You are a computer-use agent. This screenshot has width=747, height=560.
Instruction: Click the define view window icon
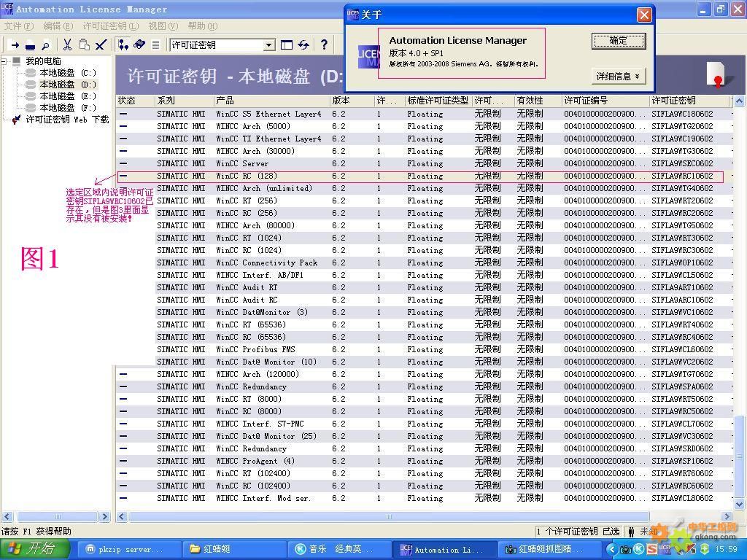tap(287, 45)
